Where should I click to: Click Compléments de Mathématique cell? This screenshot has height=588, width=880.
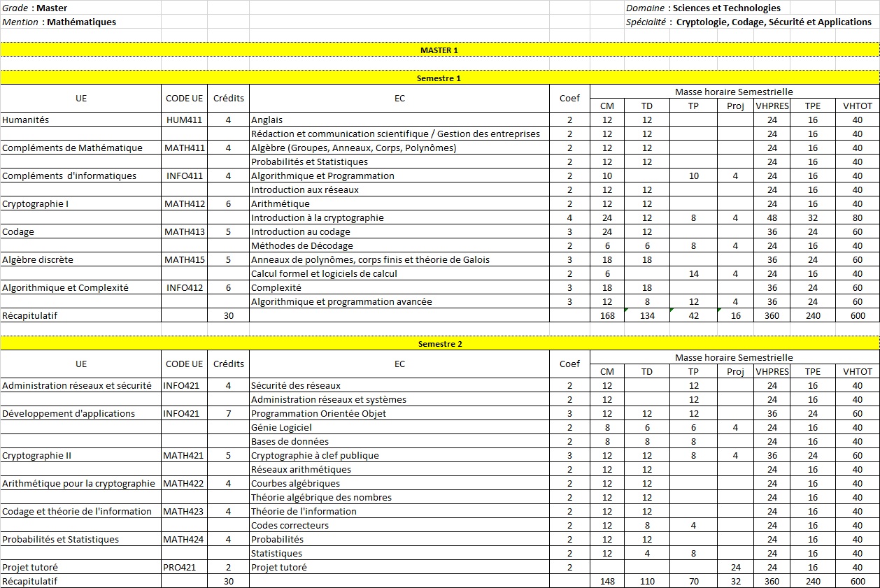80,148
